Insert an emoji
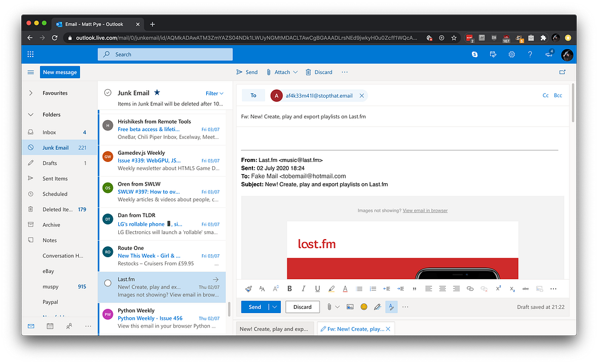 364,307
